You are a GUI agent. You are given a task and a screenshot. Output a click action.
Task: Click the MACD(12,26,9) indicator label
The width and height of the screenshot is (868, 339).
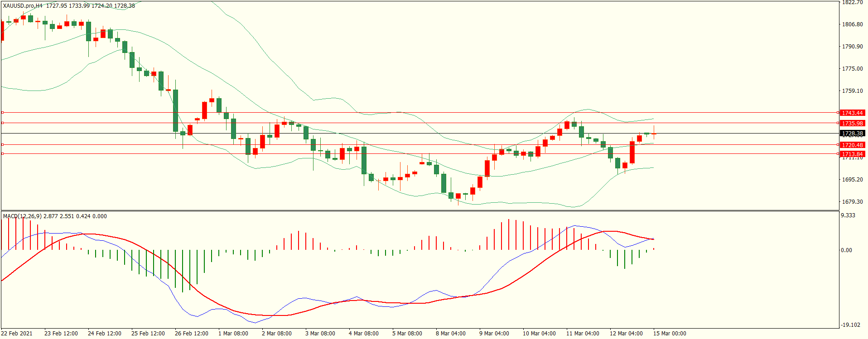(22, 216)
